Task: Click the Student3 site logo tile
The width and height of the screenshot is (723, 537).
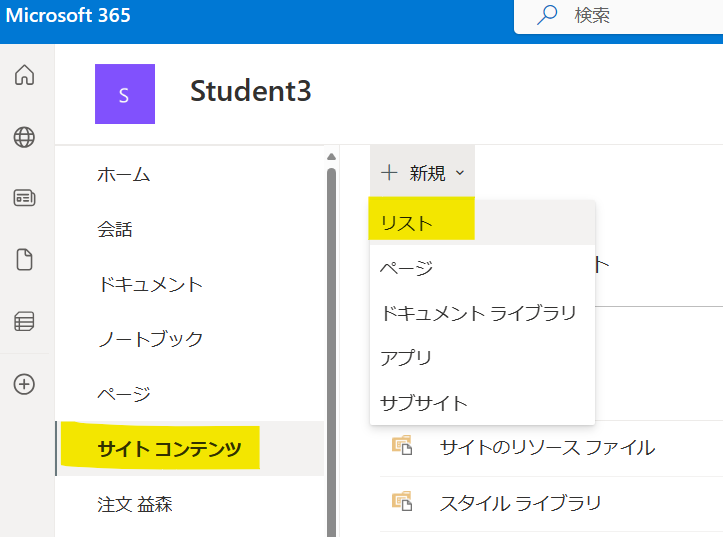Action: point(125,94)
